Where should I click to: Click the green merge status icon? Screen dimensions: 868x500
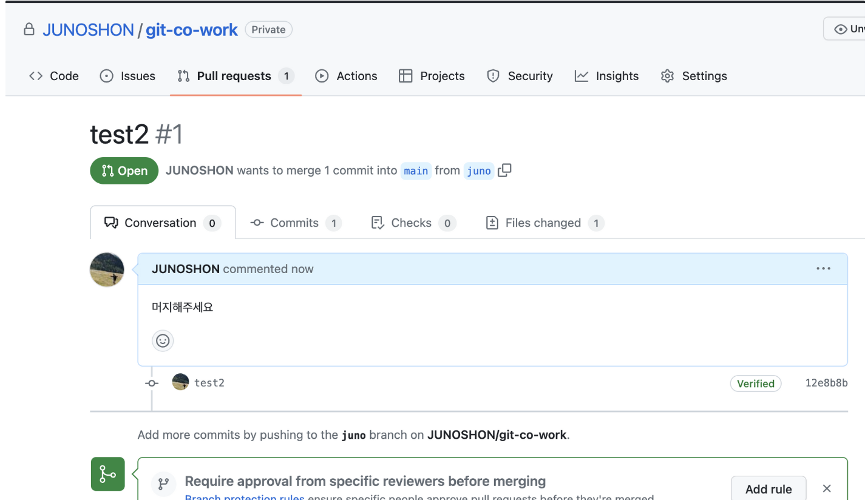[x=107, y=474]
